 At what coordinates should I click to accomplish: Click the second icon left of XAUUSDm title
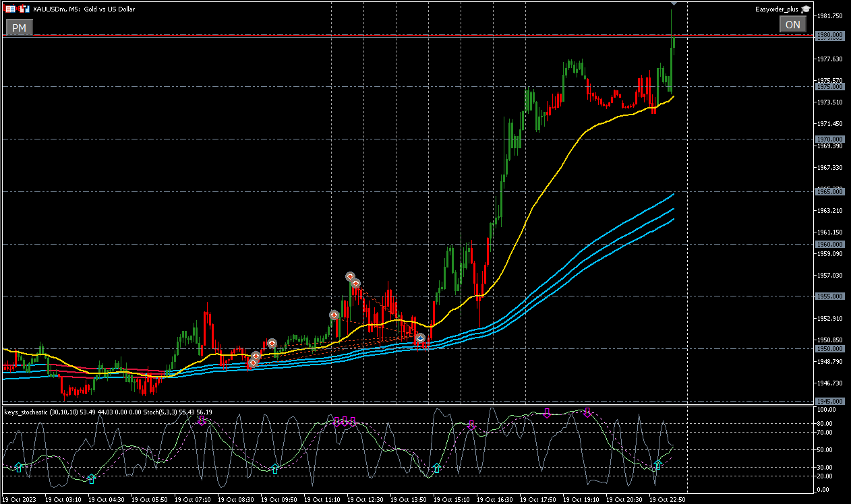coord(24,9)
